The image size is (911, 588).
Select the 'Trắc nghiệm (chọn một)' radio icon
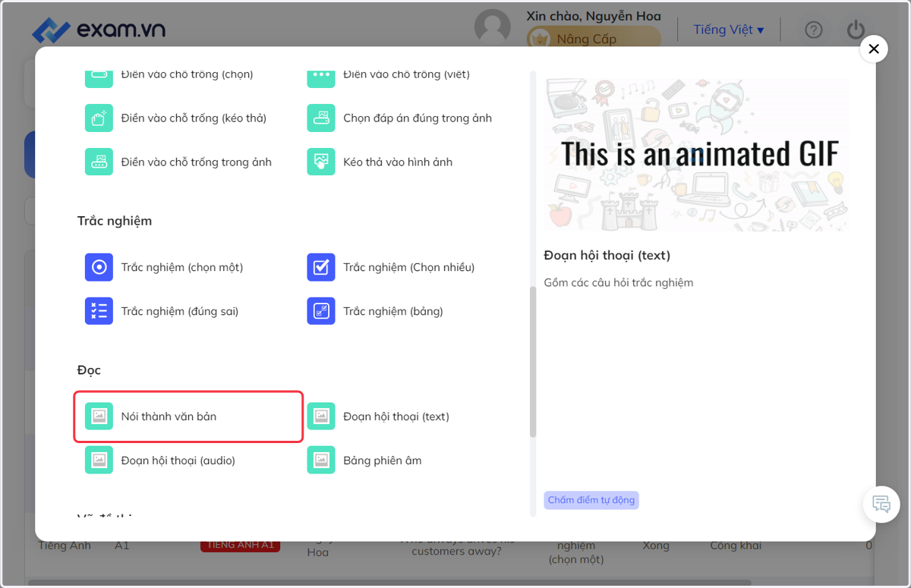[99, 267]
